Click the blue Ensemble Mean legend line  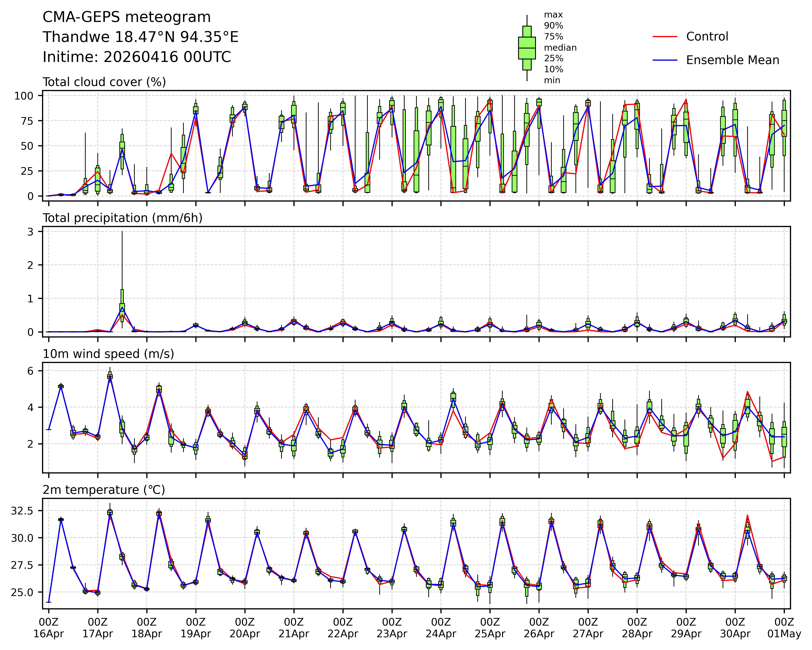click(665, 60)
